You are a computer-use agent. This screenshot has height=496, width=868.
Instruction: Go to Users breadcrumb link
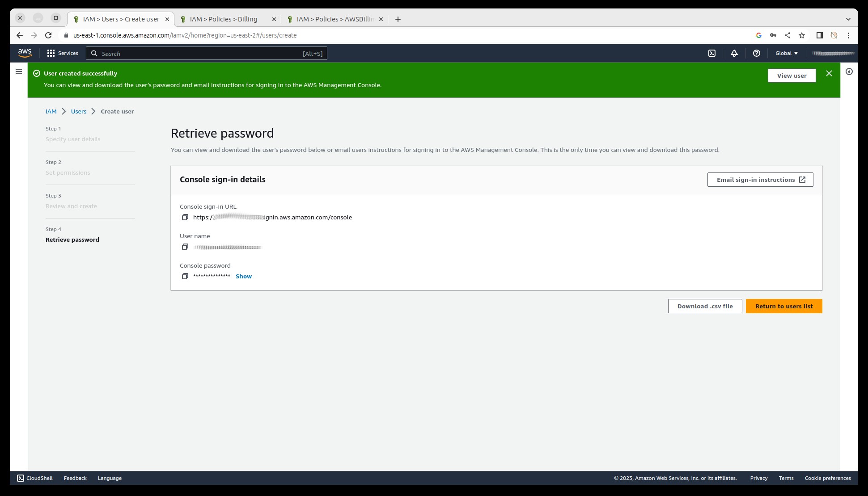[x=79, y=111]
